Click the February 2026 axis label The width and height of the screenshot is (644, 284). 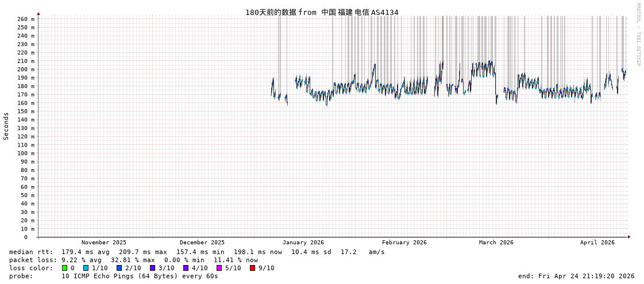point(404,243)
